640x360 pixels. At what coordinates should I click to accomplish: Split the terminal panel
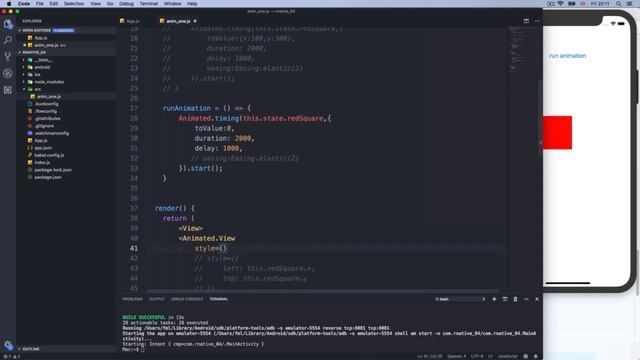[x=505, y=299]
